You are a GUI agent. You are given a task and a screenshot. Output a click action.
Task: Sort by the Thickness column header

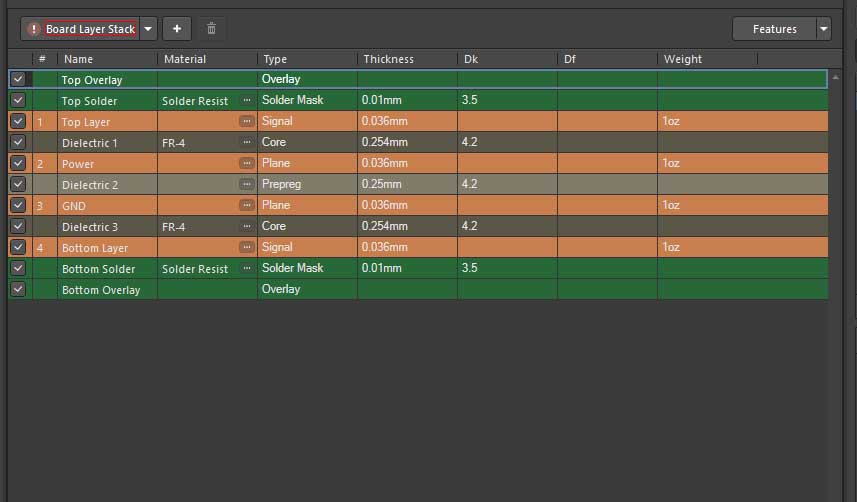click(388, 59)
